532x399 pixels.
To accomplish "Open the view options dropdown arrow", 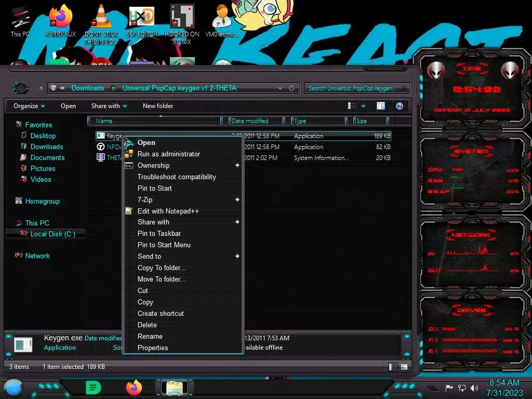I will 363,106.
